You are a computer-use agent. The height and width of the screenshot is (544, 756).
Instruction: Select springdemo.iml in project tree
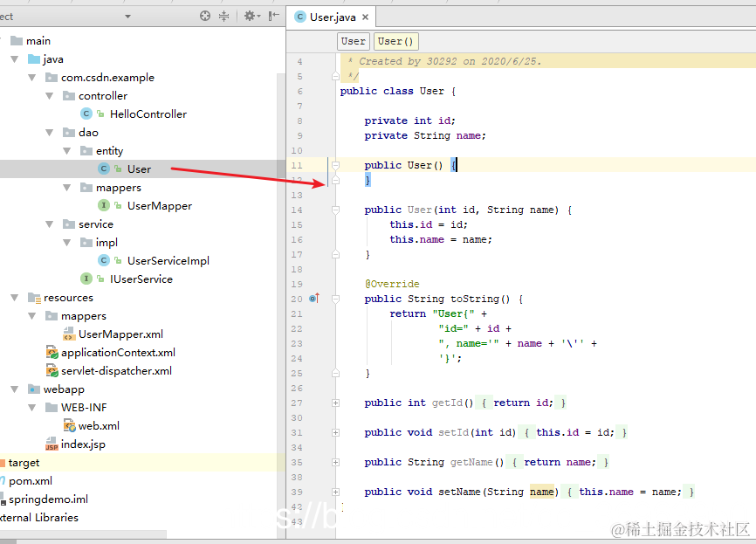coord(48,499)
